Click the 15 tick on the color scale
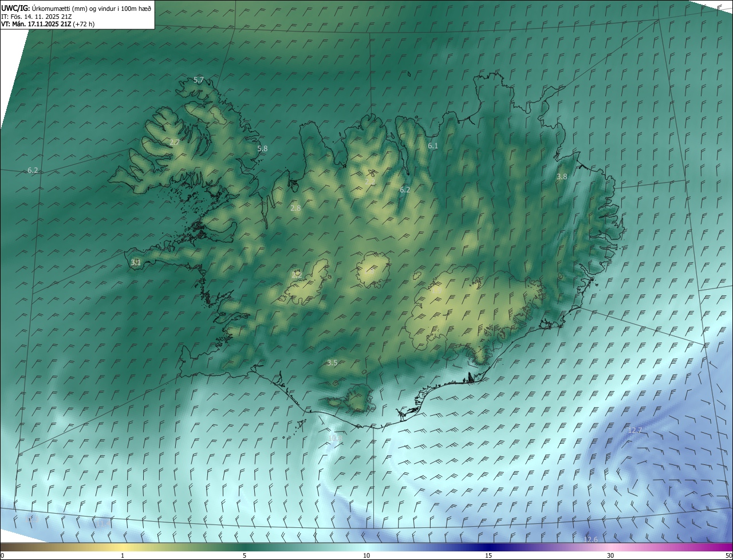 [488, 555]
